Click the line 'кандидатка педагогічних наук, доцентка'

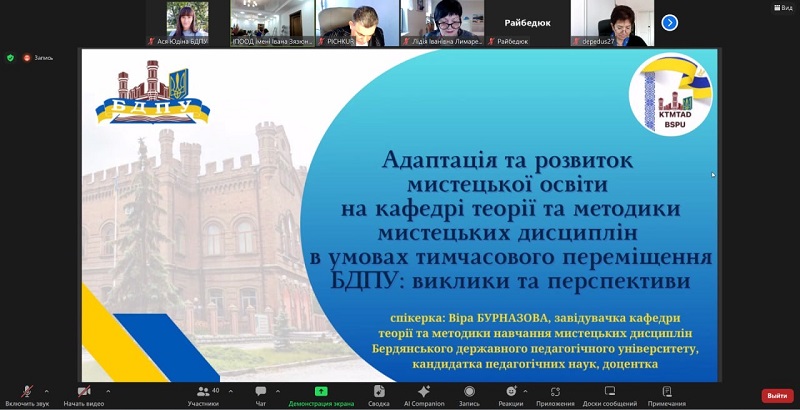point(535,364)
